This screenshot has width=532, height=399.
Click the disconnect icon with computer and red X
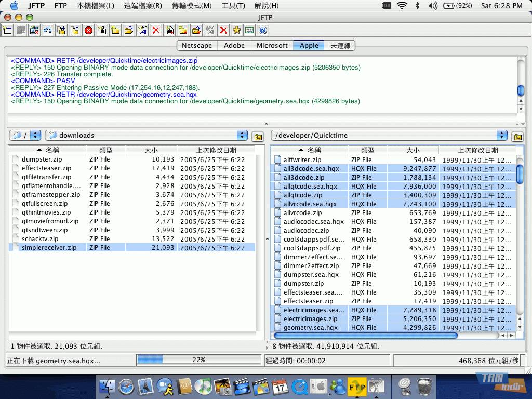click(34, 31)
